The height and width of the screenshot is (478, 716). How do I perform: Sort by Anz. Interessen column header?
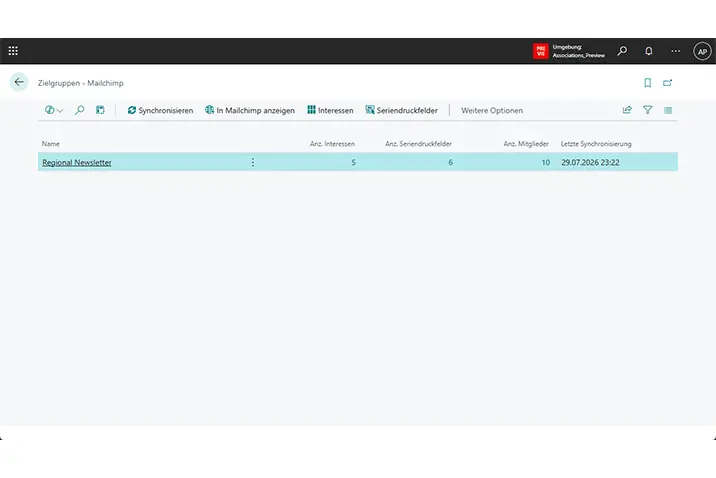point(332,144)
